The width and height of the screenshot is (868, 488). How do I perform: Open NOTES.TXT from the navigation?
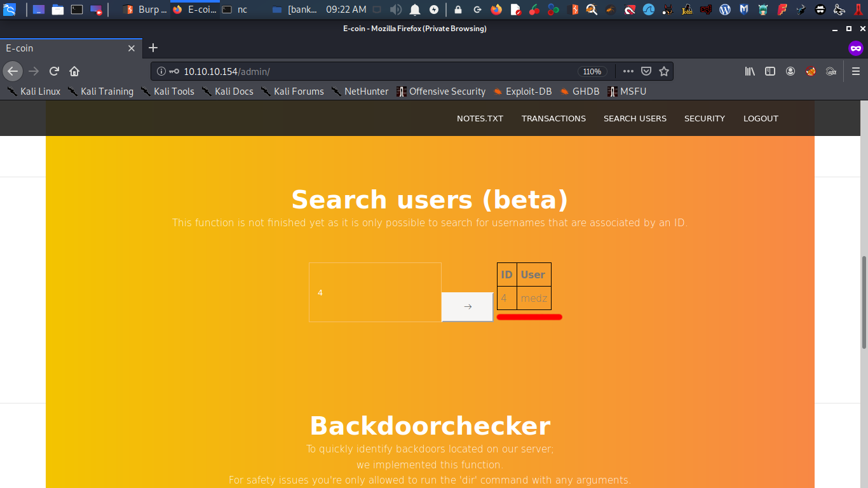[480, 118]
